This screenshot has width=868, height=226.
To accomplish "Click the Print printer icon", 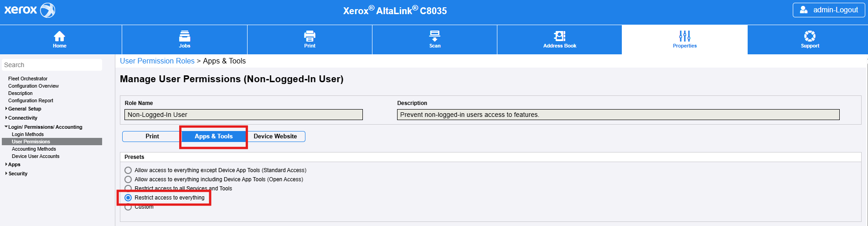I will coord(310,36).
